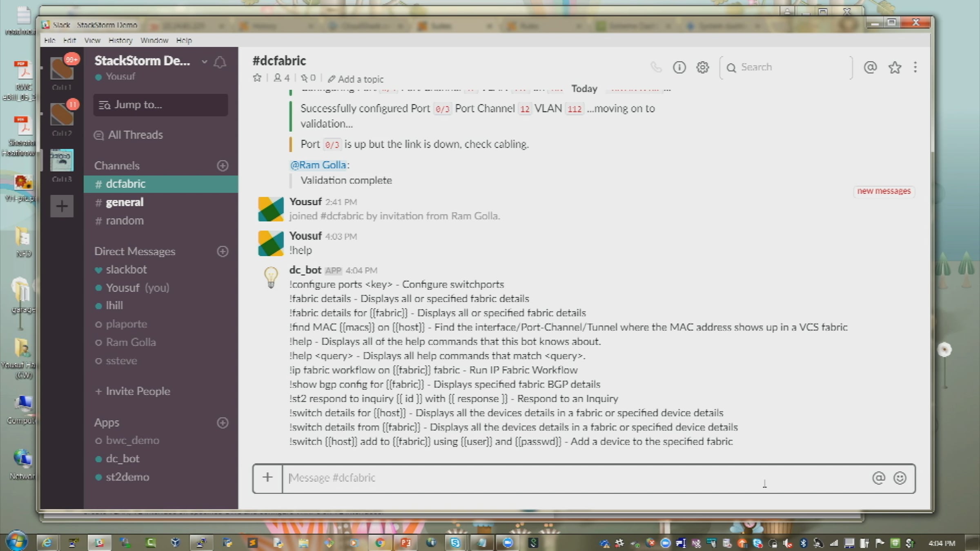Insert a mention with the composer @ icon
980x551 pixels.
(x=878, y=478)
